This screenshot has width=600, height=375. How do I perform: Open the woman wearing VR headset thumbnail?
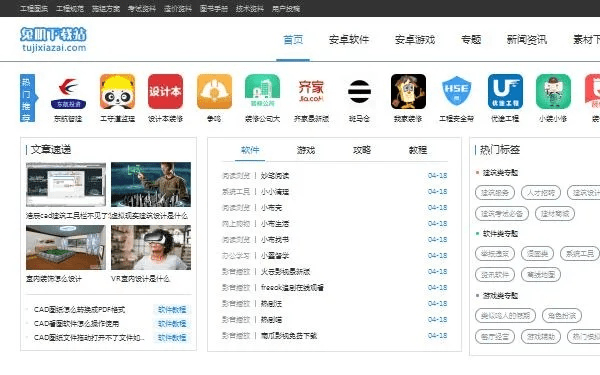click(151, 248)
